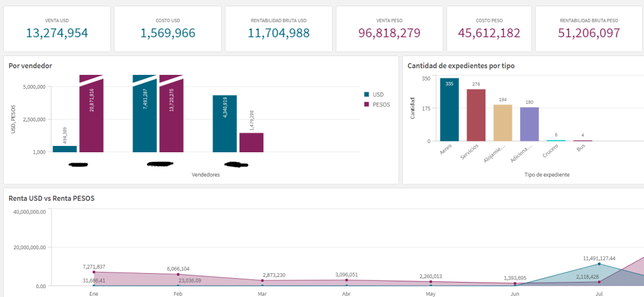Select the USD bar labeled 494,389
Screen dimensions: 644x297
[x=65, y=149]
